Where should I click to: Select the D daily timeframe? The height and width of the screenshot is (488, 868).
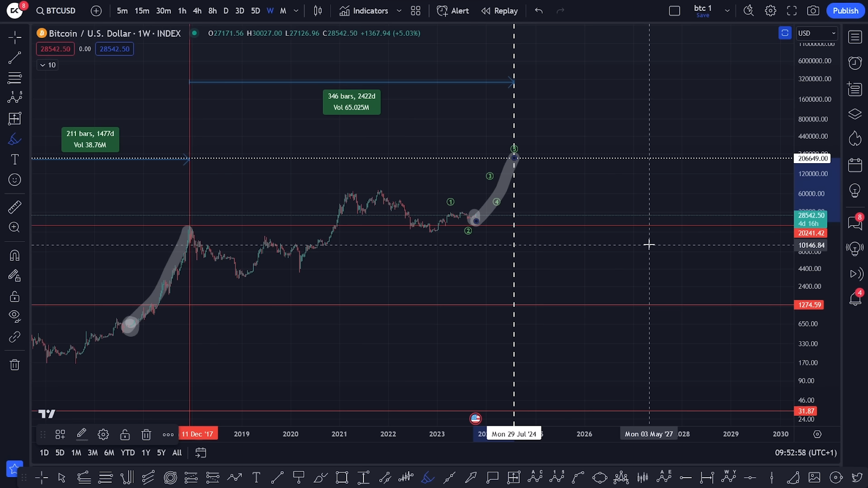point(226,11)
